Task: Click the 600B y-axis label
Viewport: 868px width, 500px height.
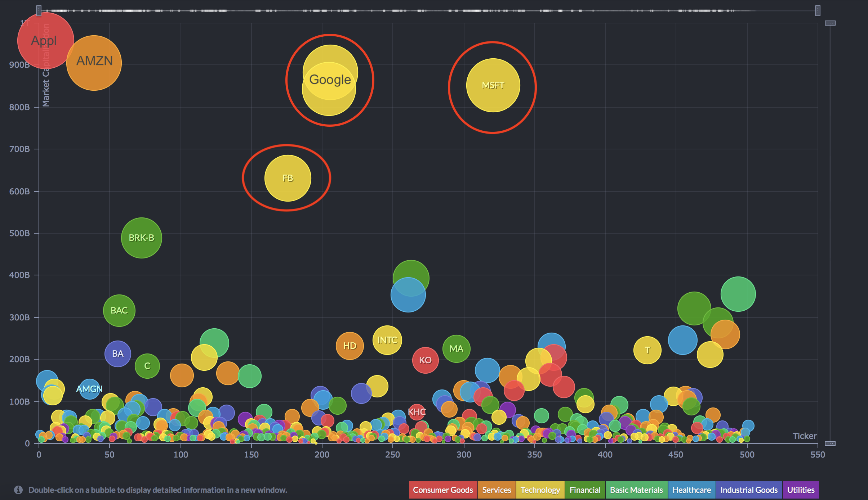Action: click(x=19, y=192)
